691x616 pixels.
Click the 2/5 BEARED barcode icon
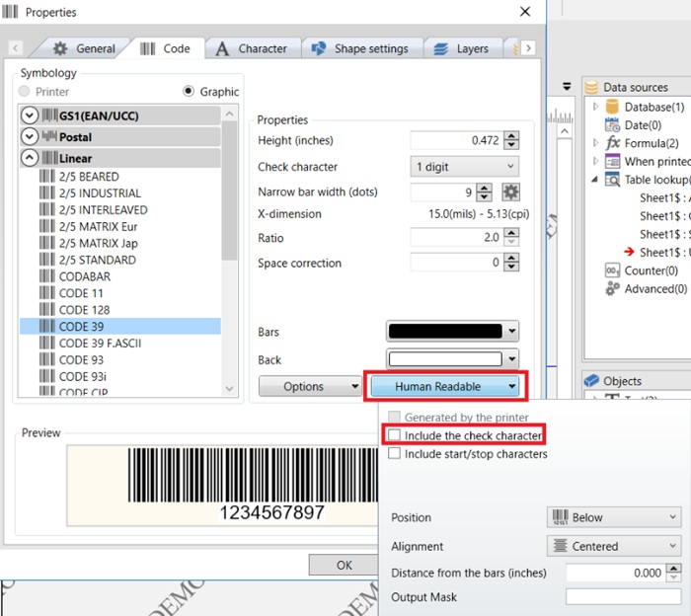click(47, 177)
